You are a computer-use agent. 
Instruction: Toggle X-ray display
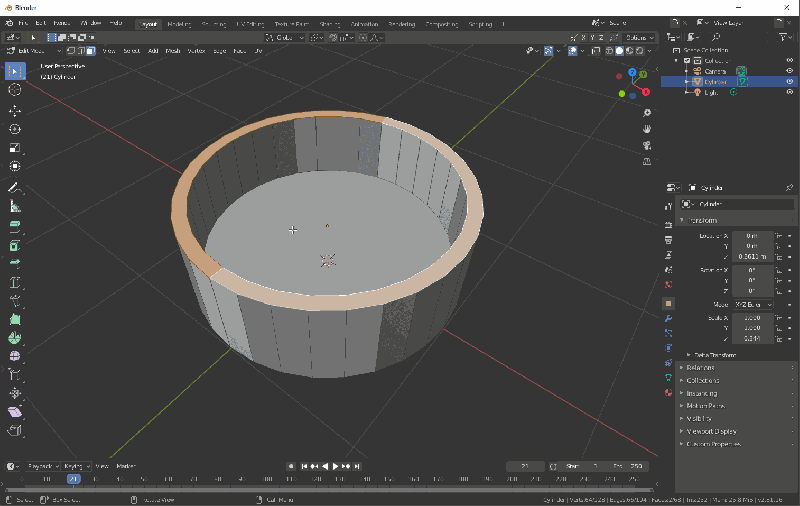pos(595,50)
